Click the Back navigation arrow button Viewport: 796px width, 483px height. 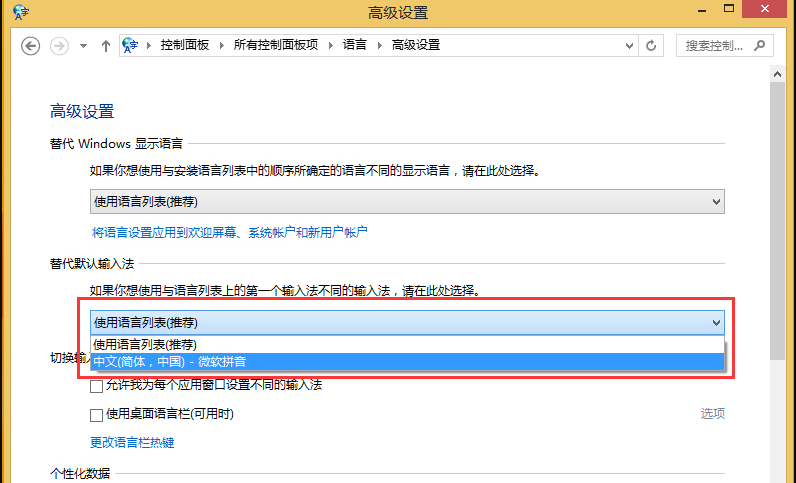pos(31,46)
